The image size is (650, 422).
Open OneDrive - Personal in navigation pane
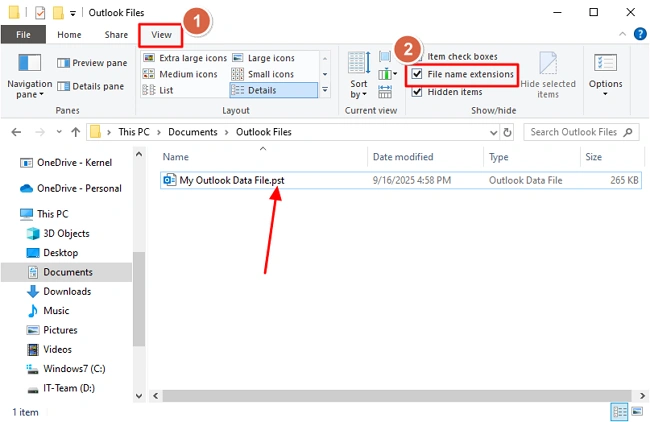[71, 189]
